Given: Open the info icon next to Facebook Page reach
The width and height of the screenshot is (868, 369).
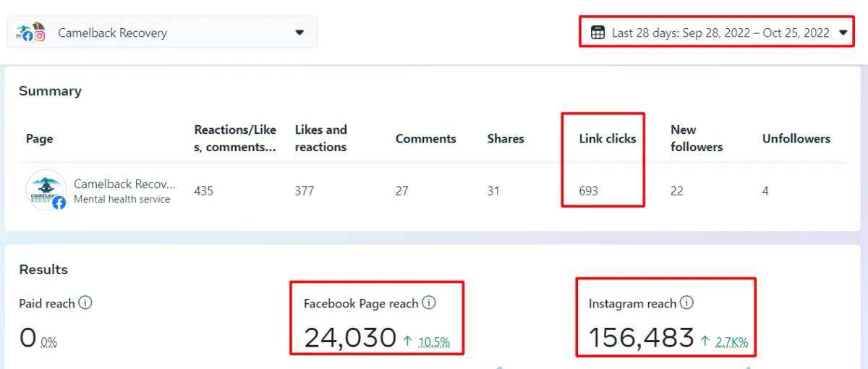Looking at the screenshot, I should click(x=429, y=303).
